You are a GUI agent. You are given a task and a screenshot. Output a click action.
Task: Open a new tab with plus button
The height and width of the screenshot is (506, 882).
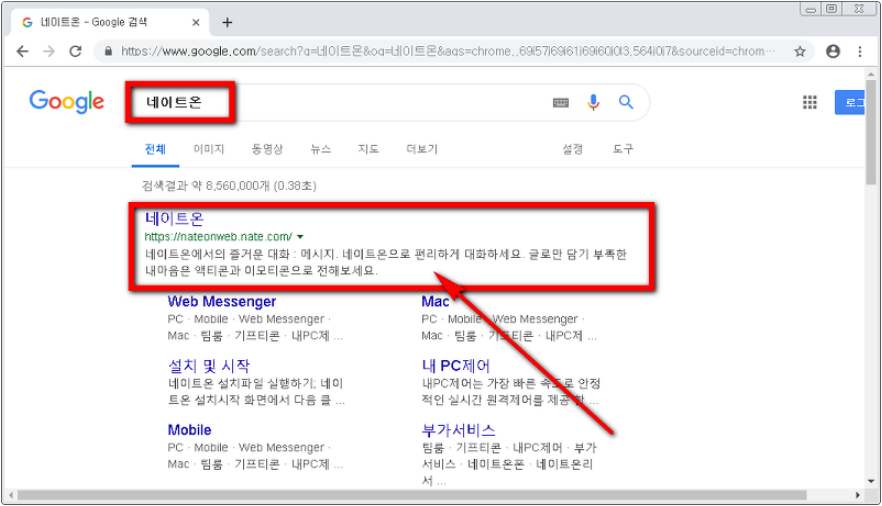(x=227, y=22)
